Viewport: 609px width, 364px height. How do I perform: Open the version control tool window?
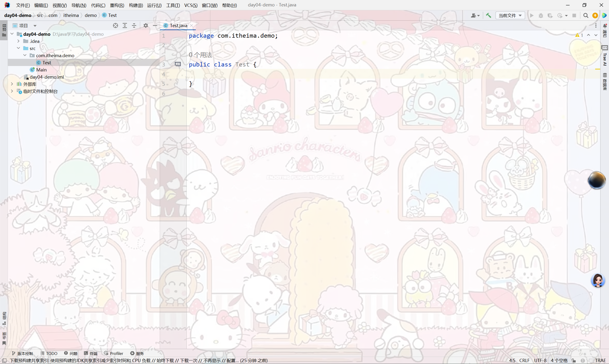(x=22, y=353)
